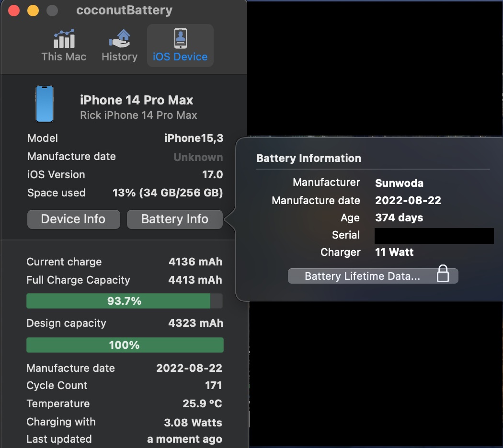Click the 100% design capacity bar
Viewport: 503px width, 448px height.
coord(125,345)
